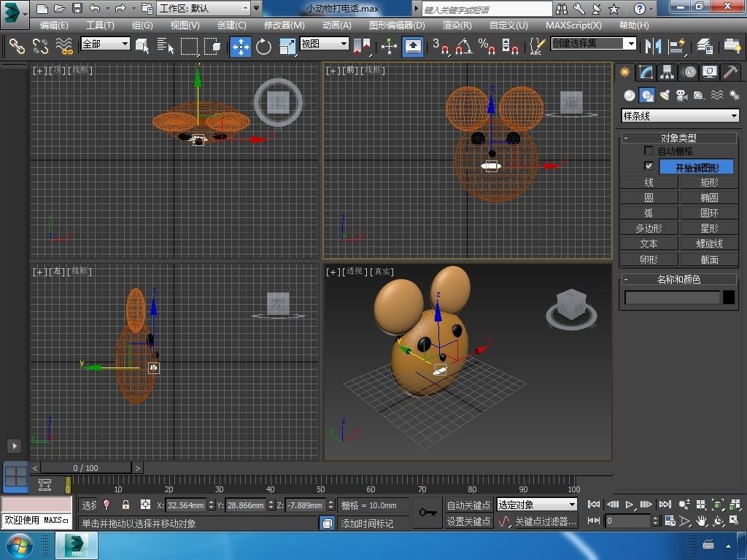
Task: Select the Cameras category icon
Action: pyautogui.click(x=682, y=96)
